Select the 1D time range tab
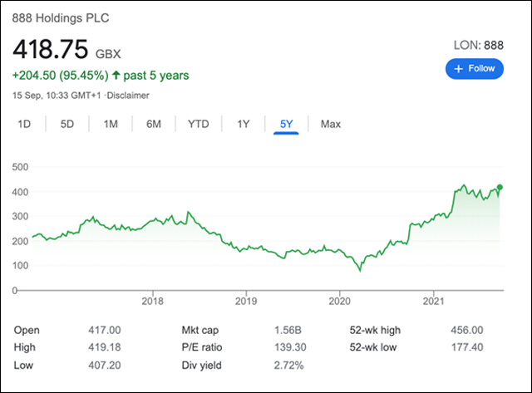532x393 pixels. click(25, 125)
